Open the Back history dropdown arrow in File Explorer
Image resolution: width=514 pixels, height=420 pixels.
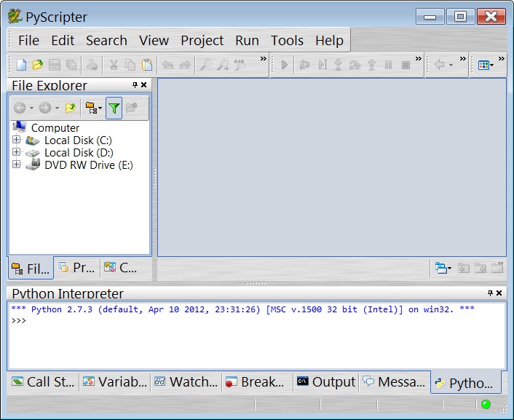tap(31, 108)
